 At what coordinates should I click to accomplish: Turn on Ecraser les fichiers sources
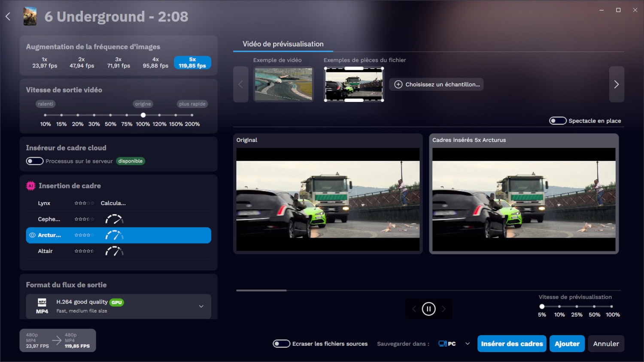coord(282,344)
